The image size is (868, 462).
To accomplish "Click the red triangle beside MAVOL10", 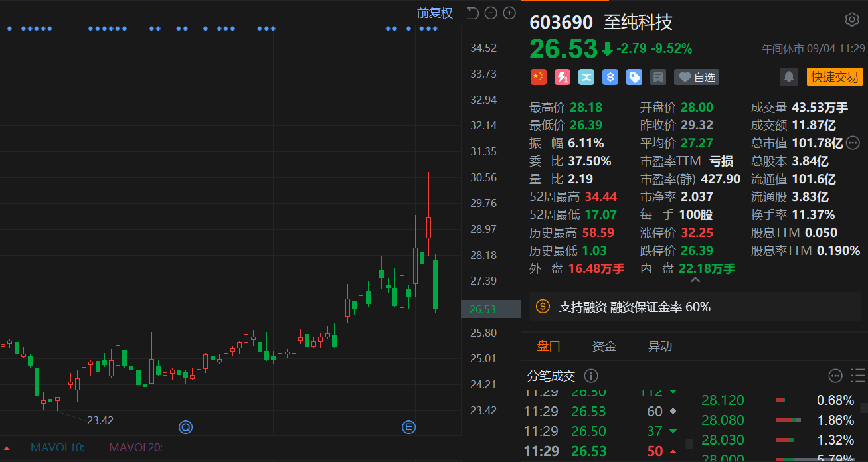I will 8,448.
